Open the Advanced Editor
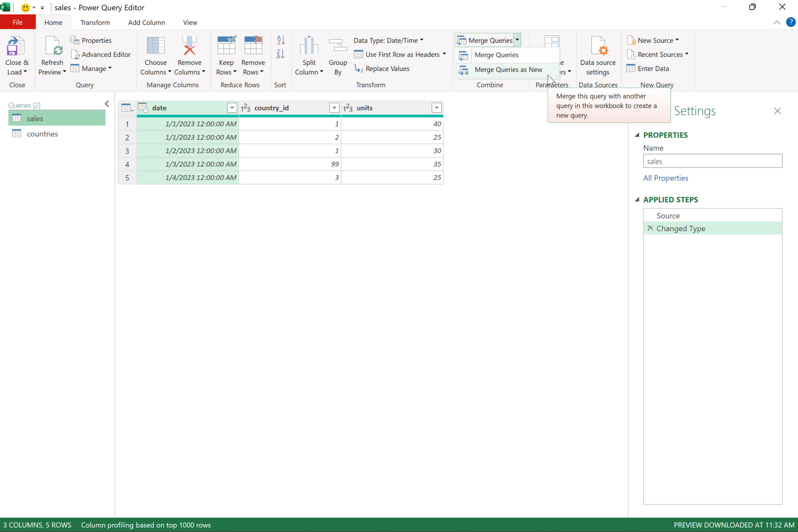The width and height of the screenshot is (798, 532). coord(101,54)
